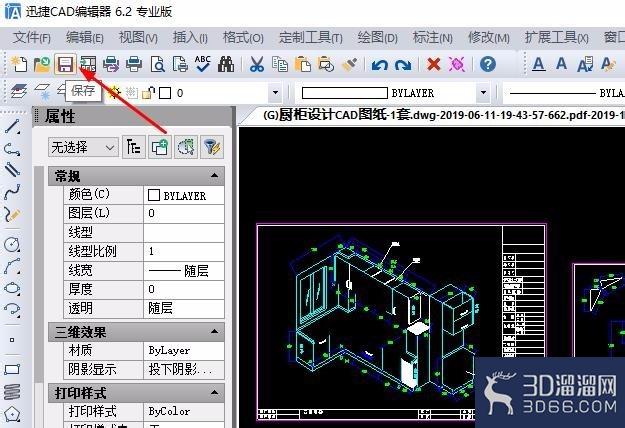Open Find with the binoculars icon
The height and width of the screenshot is (428, 625).
point(226,64)
